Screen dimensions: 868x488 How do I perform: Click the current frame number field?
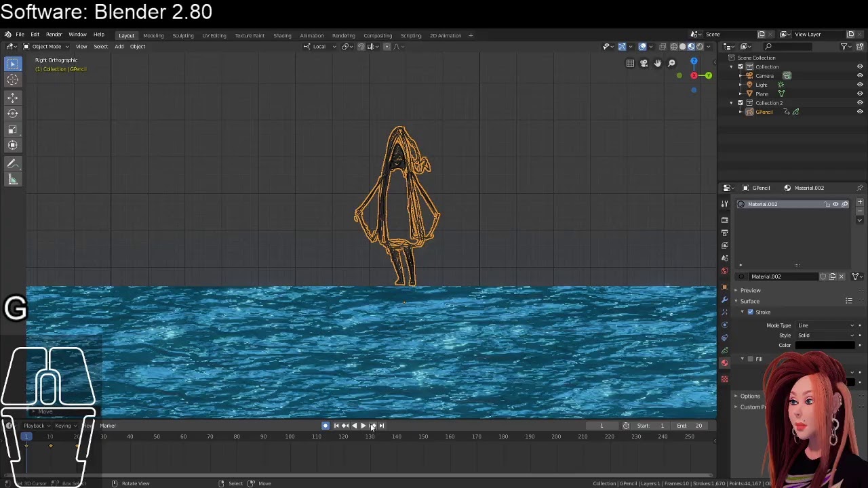click(x=601, y=426)
